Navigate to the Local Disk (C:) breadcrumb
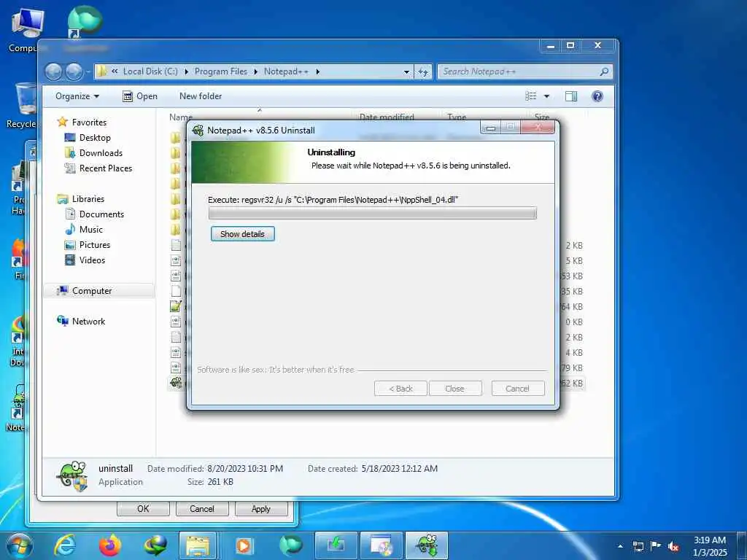 [150, 71]
